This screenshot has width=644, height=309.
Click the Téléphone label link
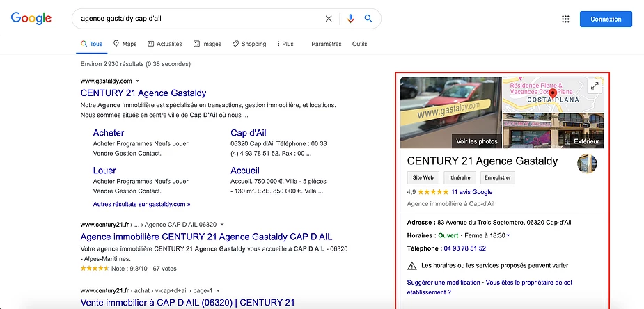click(425, 248)
